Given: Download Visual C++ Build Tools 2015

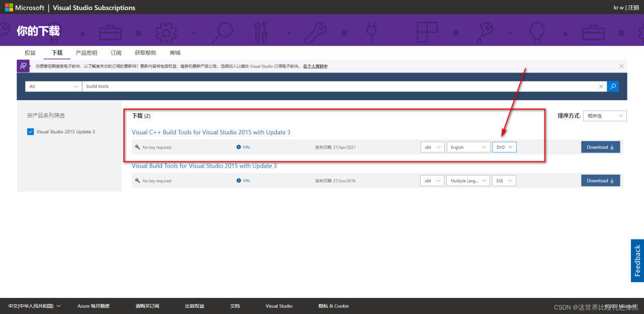Looking at the screenshot, I should pos(601,147).
